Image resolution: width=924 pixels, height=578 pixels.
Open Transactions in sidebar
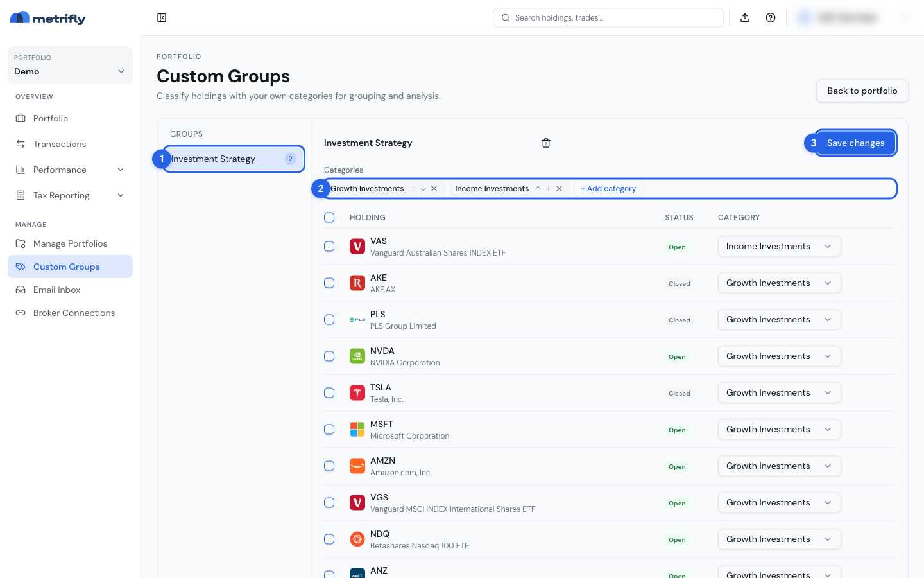(x=70, y=144)
